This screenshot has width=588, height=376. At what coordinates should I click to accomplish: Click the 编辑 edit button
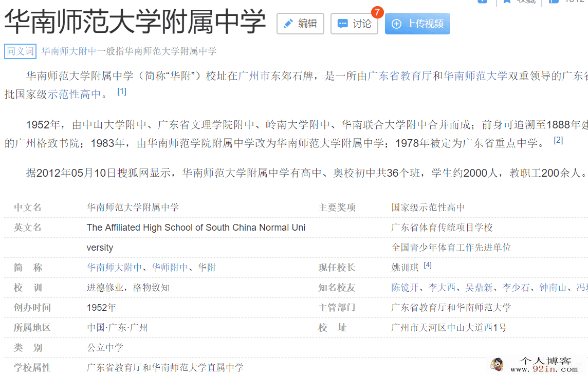[300, 24]
